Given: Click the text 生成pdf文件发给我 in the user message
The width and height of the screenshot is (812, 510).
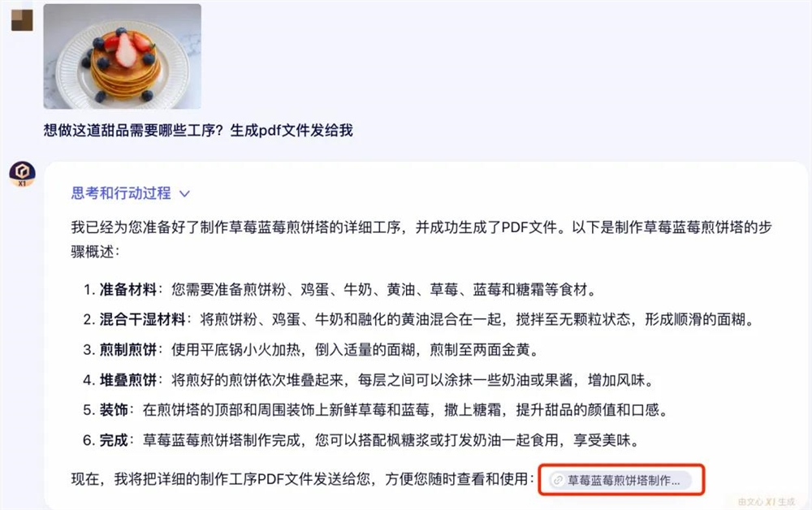Looking at the screenshot, I should coord(292,130).
